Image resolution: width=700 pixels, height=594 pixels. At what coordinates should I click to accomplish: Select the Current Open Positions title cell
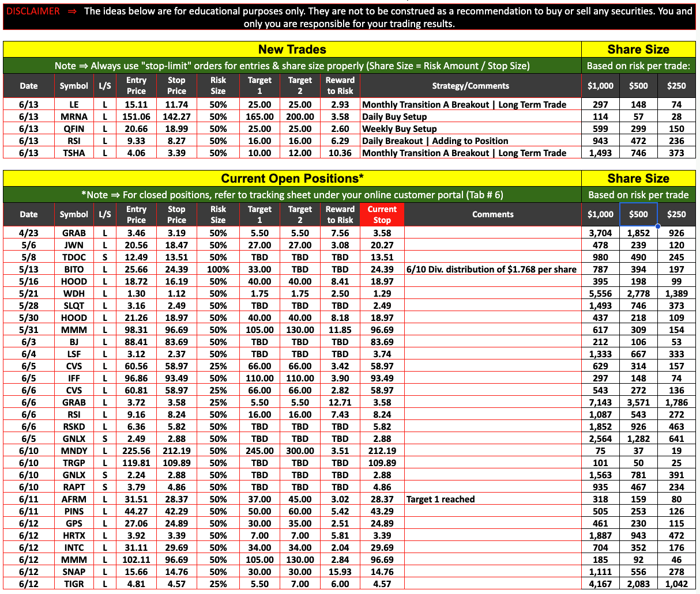292,179
